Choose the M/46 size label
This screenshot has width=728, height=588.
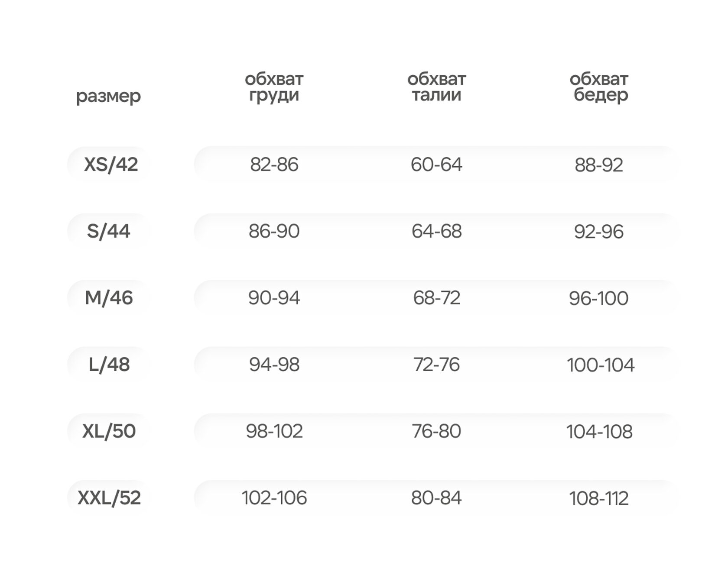(x=109, y=298)
